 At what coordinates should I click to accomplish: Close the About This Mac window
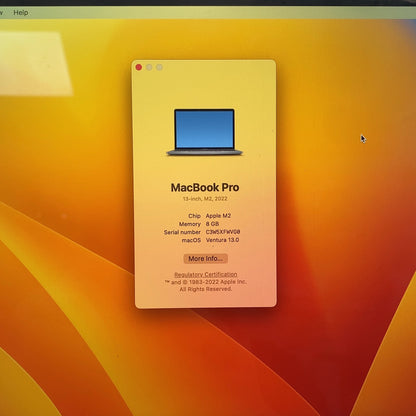click(139, 67)
